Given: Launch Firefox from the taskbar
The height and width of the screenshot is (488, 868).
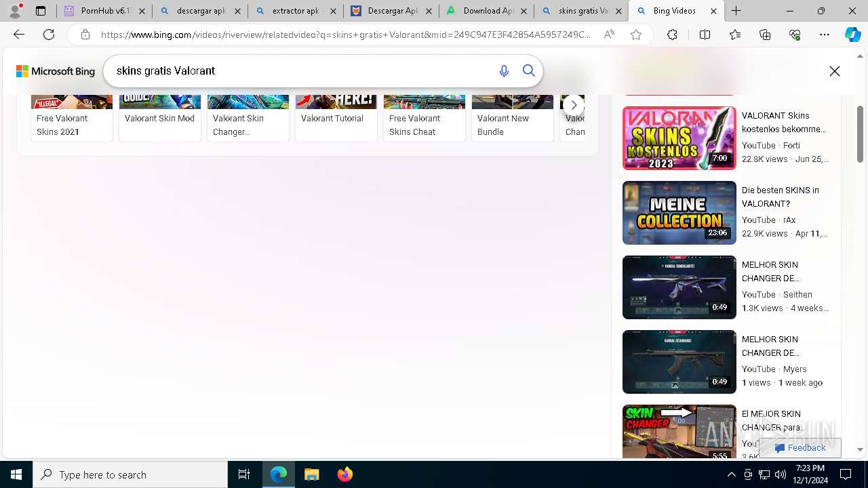Looking at the screenshot, I should pyautogui.click(x=345, y=474).
